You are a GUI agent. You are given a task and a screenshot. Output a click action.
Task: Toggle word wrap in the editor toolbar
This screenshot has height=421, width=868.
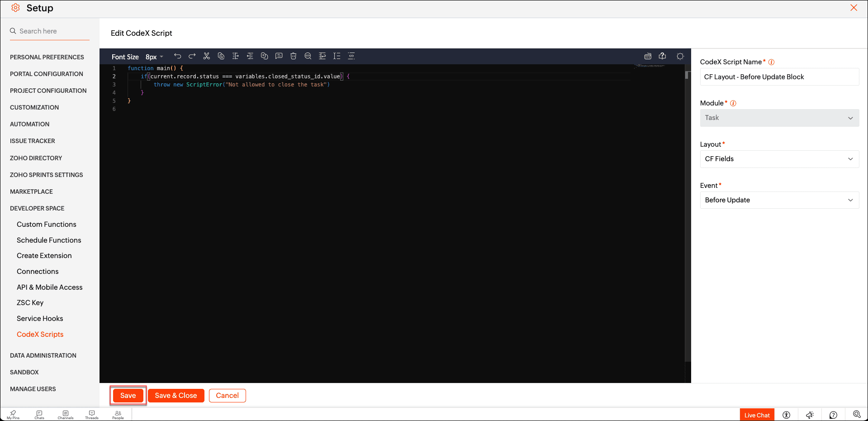coord(323,56)
